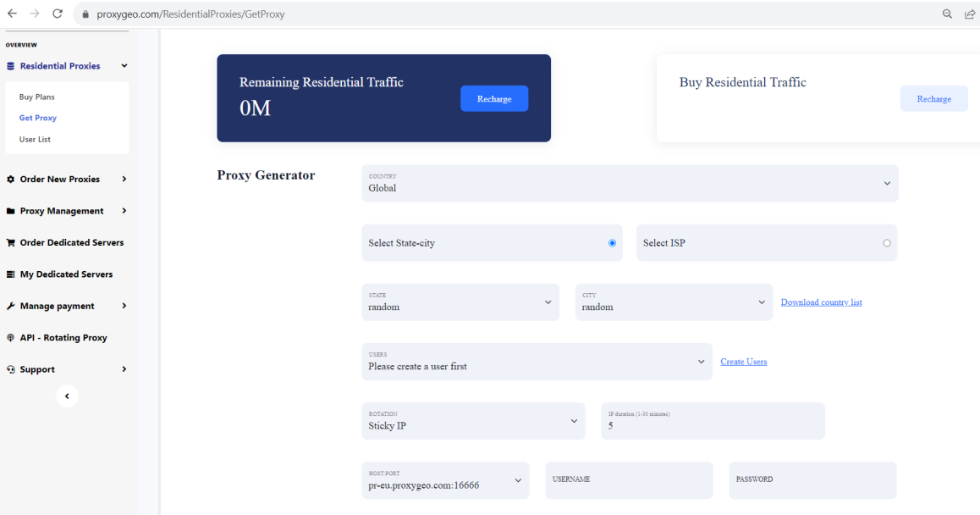
Task: Click Recharge in Remaining Residential Traffic card
Action: 494,99
